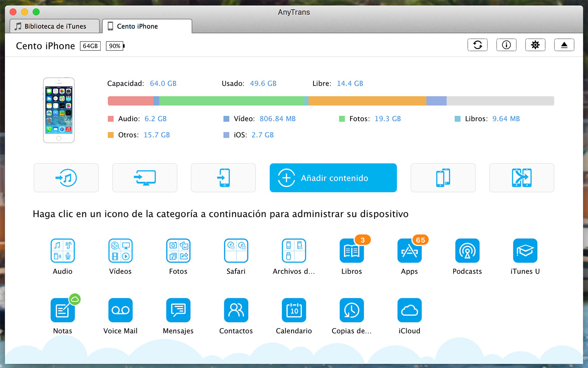The image size is (588, 368).
Task: Click the Otros value 15.7 GB
Action: 157,135
